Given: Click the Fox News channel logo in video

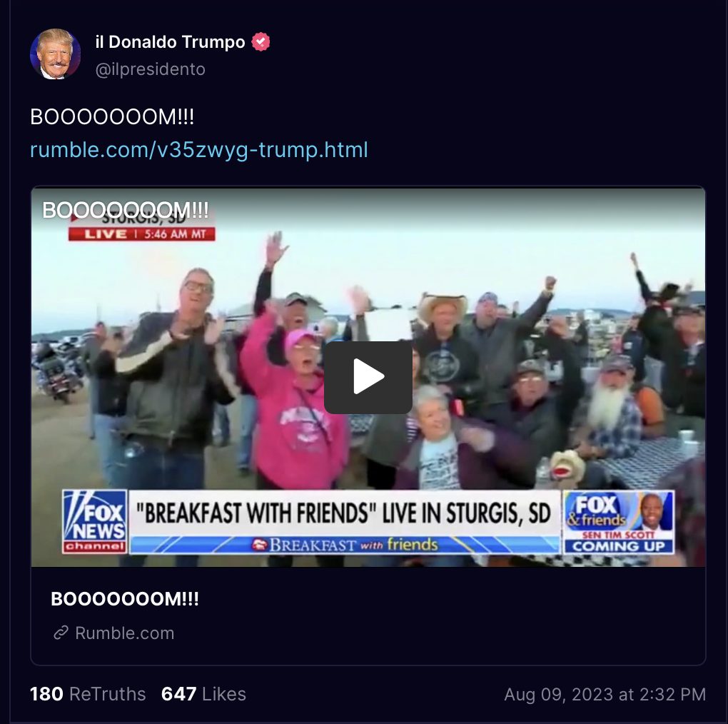Looking at the screenshot, I should (95, 521).
